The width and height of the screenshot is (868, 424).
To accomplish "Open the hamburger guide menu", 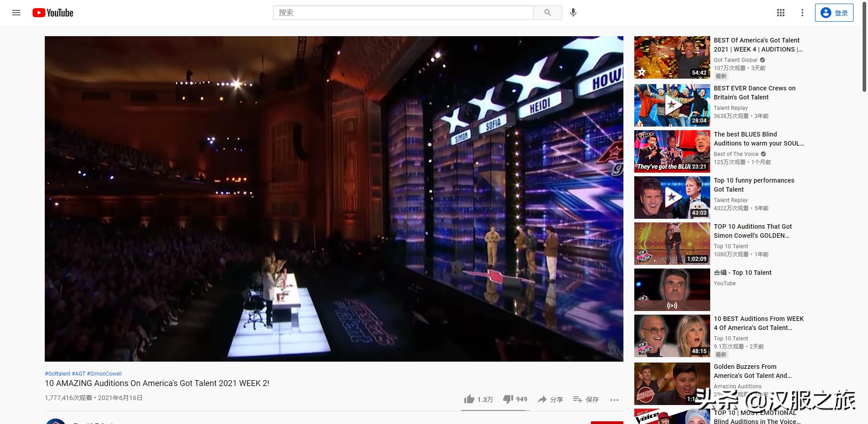I will [x=16, y=13].
